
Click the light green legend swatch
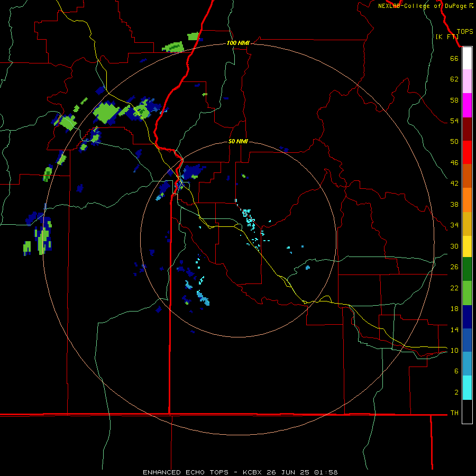(467, 293)
